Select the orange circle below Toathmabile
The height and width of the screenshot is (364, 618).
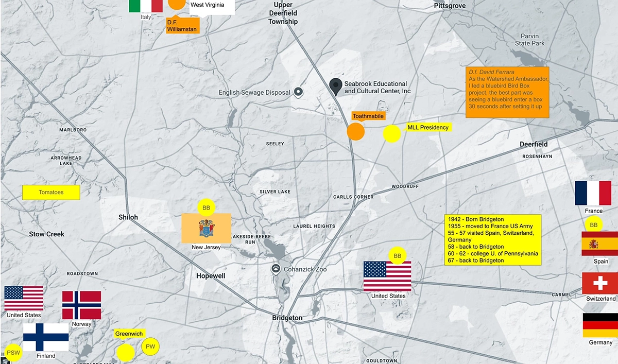356,131
